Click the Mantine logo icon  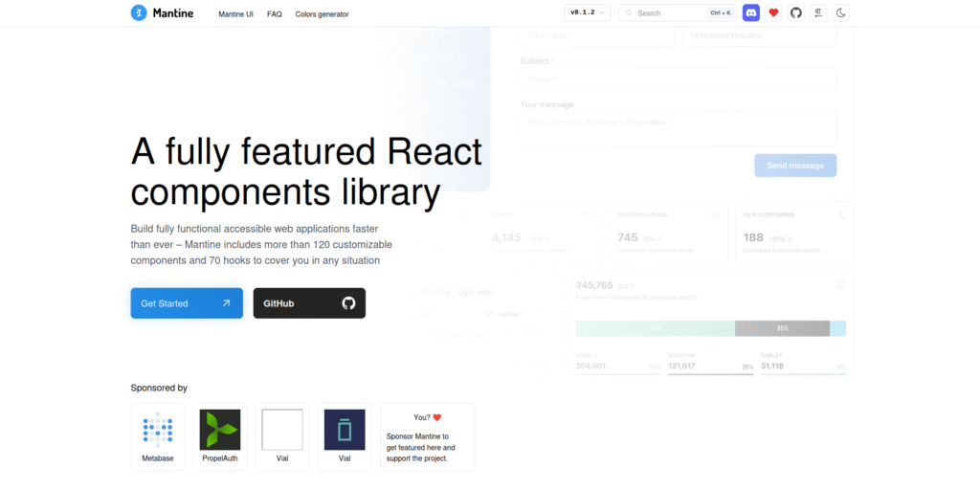point(139,12)
